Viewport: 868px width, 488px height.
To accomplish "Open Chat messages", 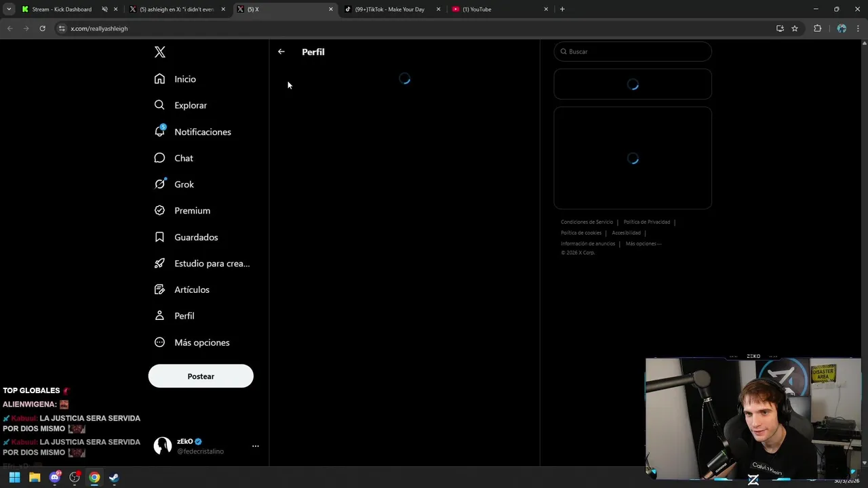I will (x=174, y=158).
